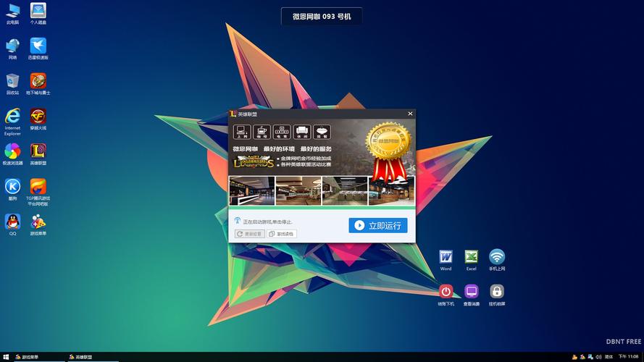Click the 游戏属性 button in the dialog

[282, 234]
